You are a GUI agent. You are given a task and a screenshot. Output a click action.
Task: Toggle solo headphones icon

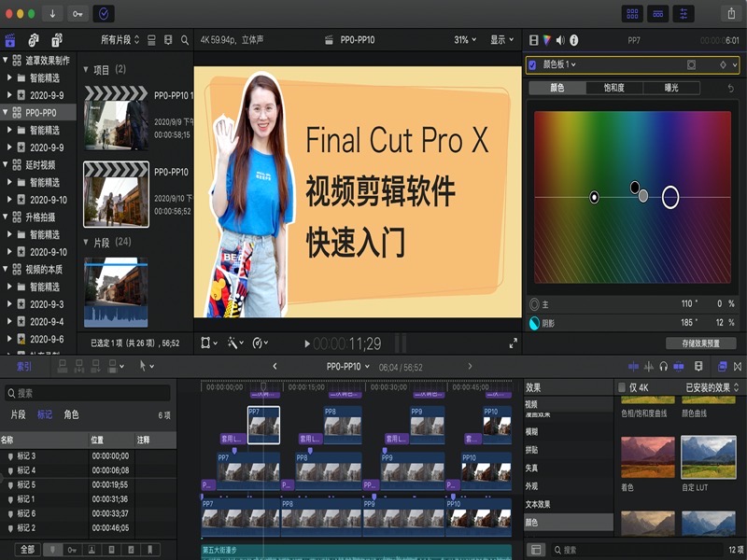[663, 366]
